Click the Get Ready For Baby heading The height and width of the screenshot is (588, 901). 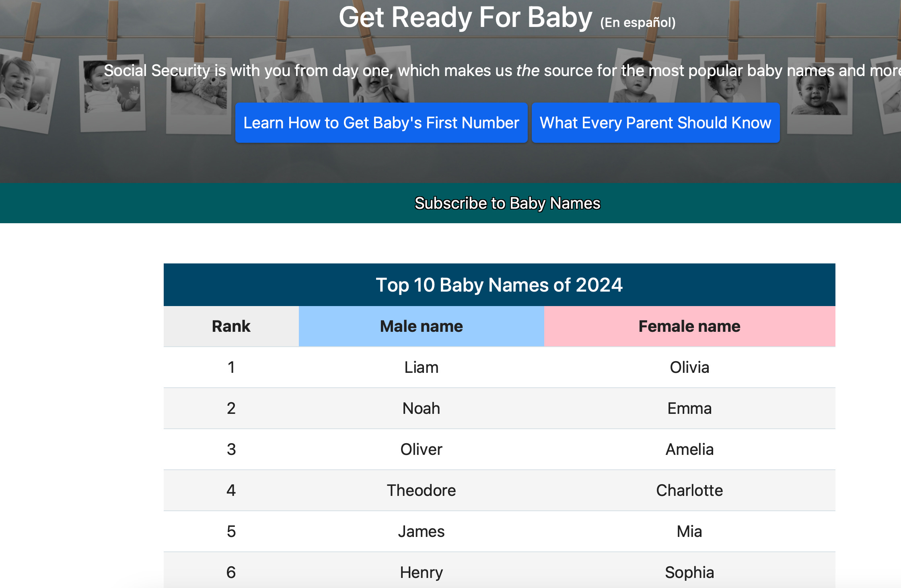[x=465, y=18]
